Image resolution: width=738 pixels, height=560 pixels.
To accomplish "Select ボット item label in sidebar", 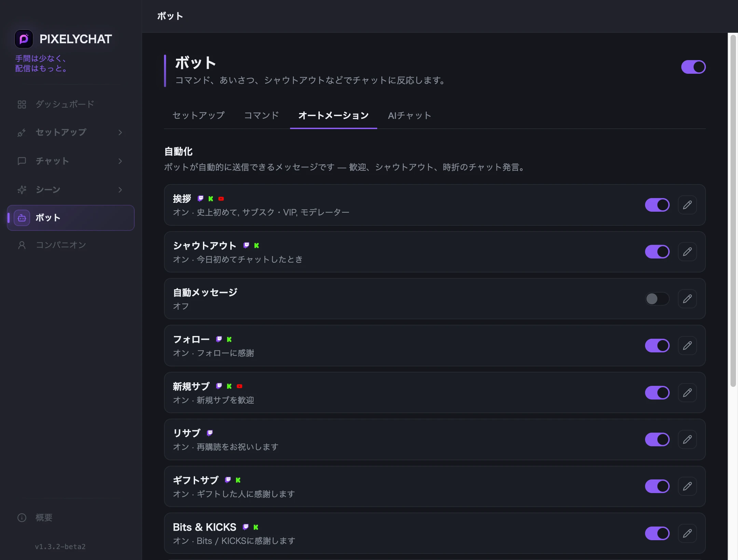I will 48,218.
